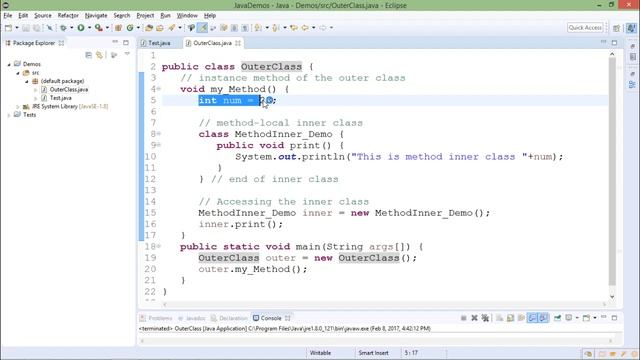Fold main method at line 18
640x360 pixels.
point(159,246)
